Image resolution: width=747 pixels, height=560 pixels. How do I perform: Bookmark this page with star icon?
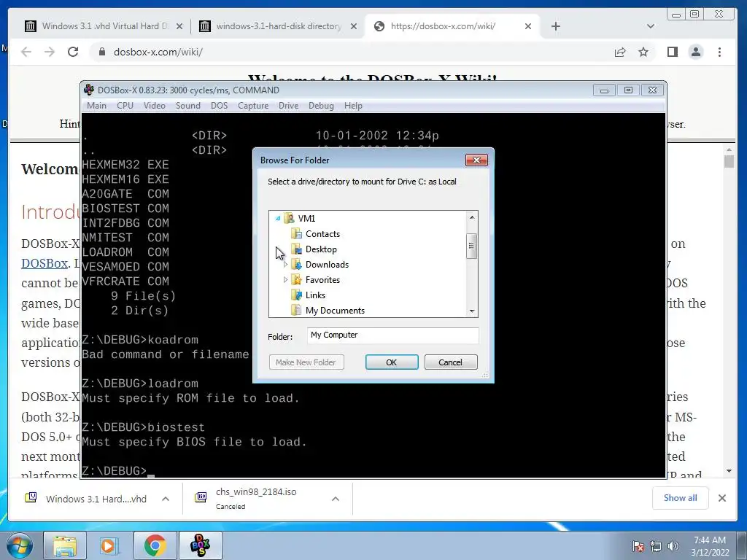click(x=643, y=52)
